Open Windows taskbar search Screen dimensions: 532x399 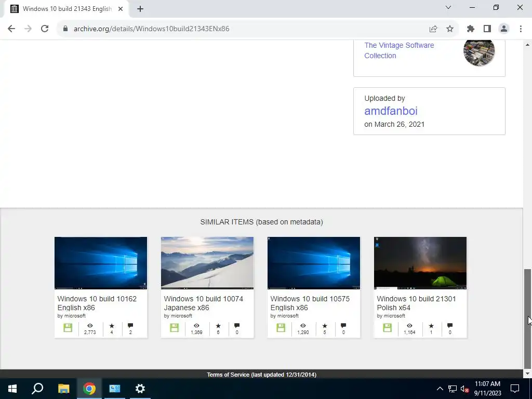(37, 389)
